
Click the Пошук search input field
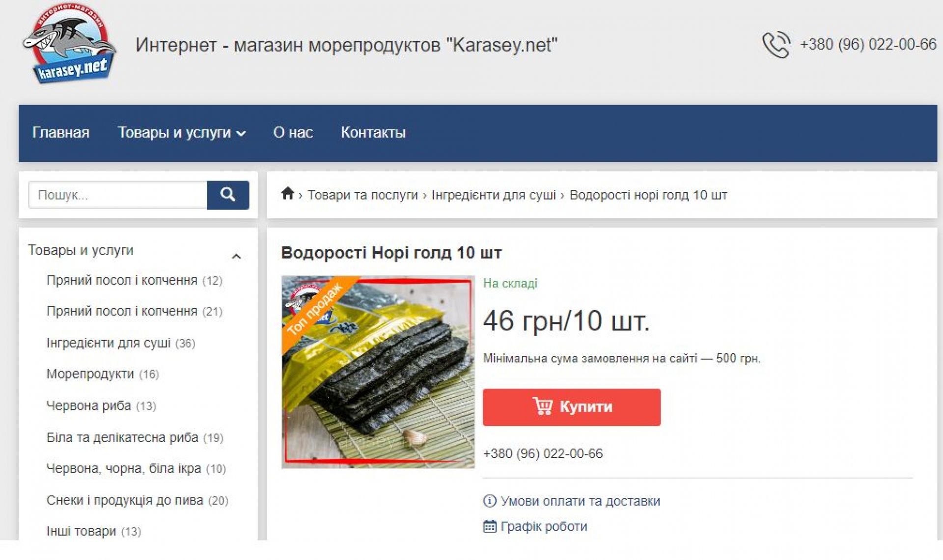coord(118,195)
